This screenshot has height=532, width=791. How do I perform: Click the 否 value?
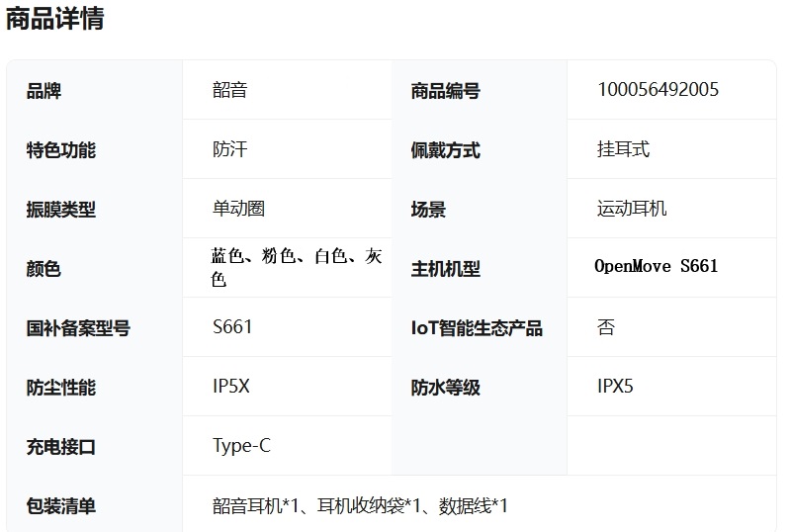click(x=606, y=327)
